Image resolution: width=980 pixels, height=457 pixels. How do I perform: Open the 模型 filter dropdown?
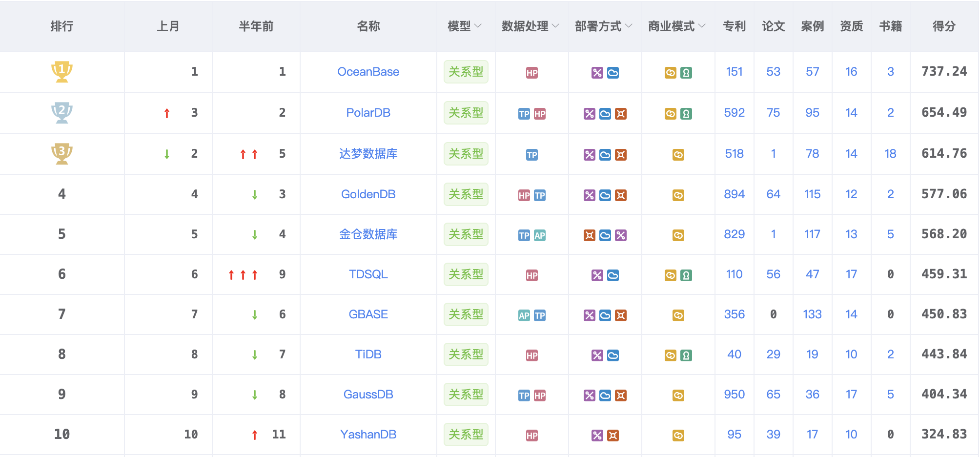(x=465, y=26)
